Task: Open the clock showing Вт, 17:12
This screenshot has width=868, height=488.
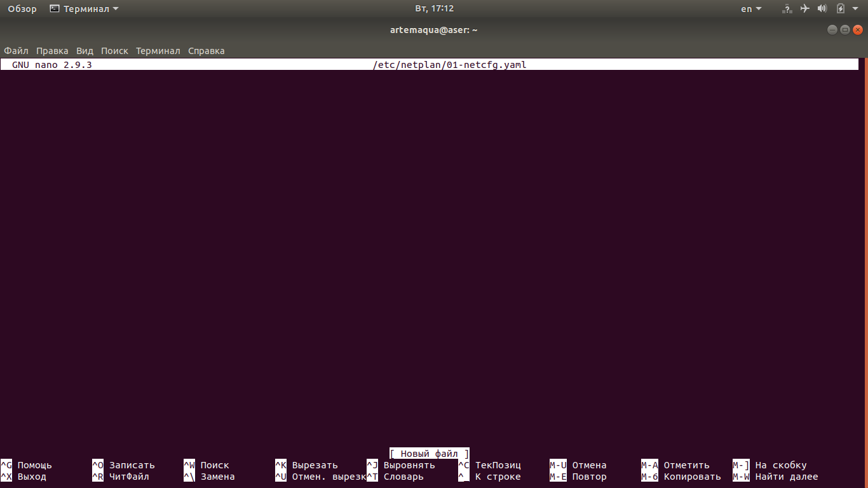Action: pyautogui.click(x=434, y=9)
